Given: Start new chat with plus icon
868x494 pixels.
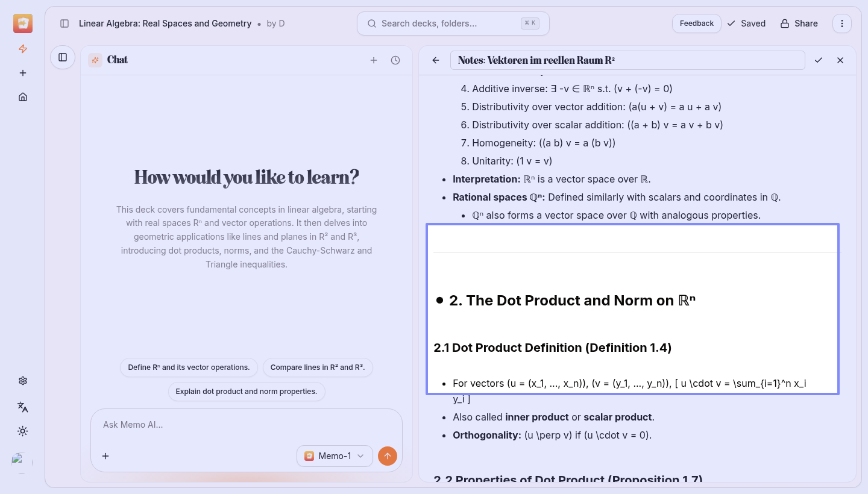Looking at the screenshot, I should coord(374,60).
